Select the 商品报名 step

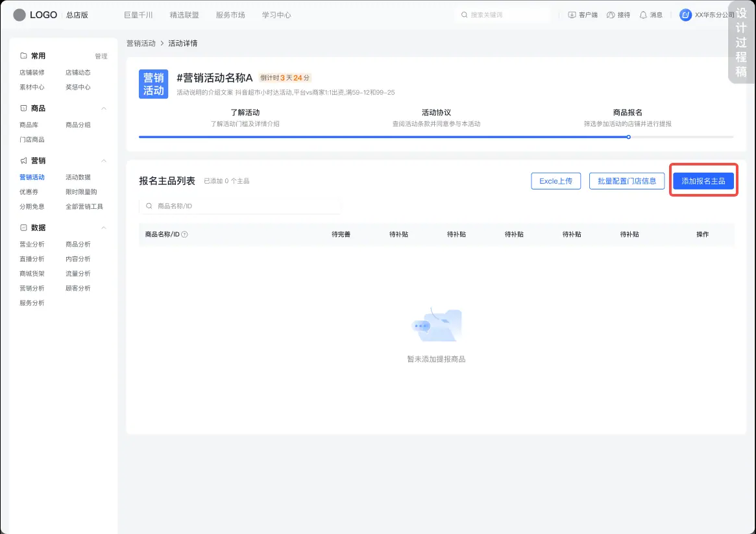tap(628, 112)
